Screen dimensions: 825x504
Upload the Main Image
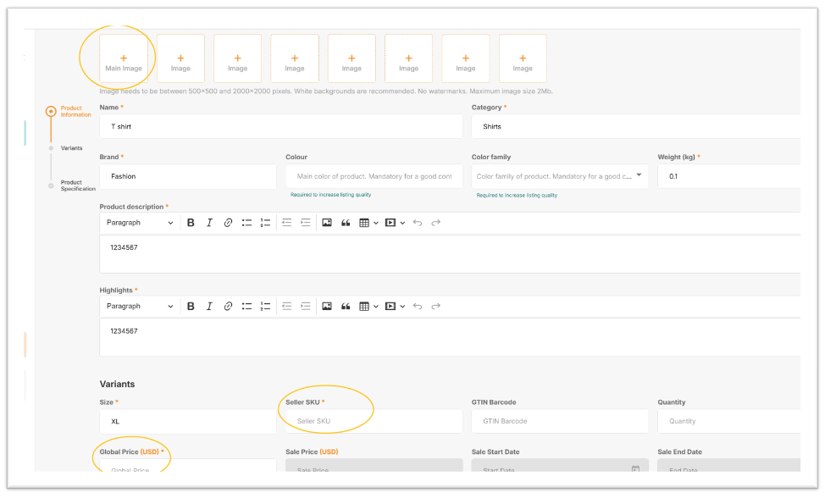point(124,58)
